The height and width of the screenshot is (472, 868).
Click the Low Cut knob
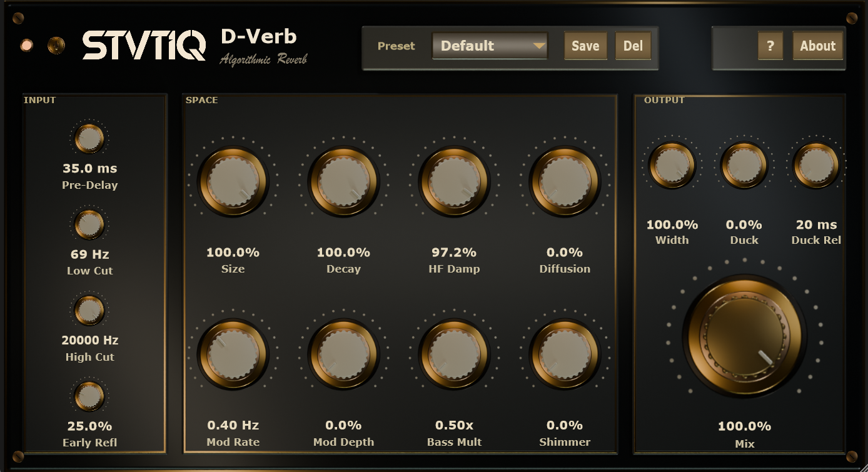point(89,224)
